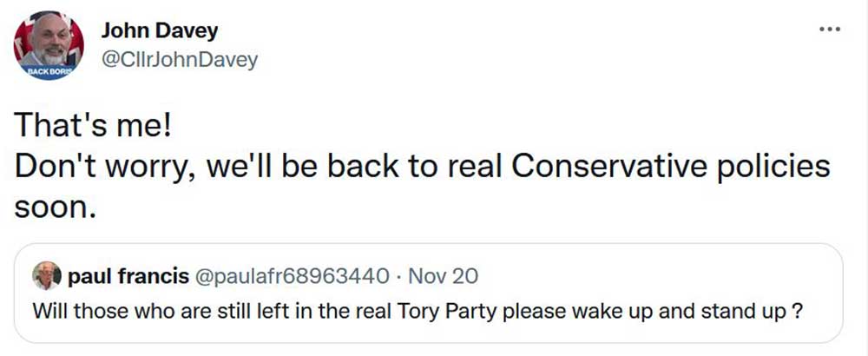Open the tweet's more options menu

tap(830, 30)
